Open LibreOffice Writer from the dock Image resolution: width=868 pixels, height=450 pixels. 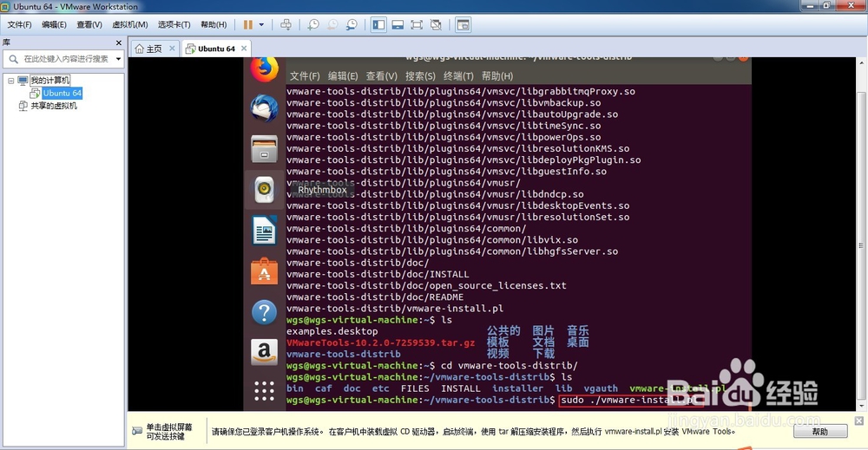click(x=264, y=230)
